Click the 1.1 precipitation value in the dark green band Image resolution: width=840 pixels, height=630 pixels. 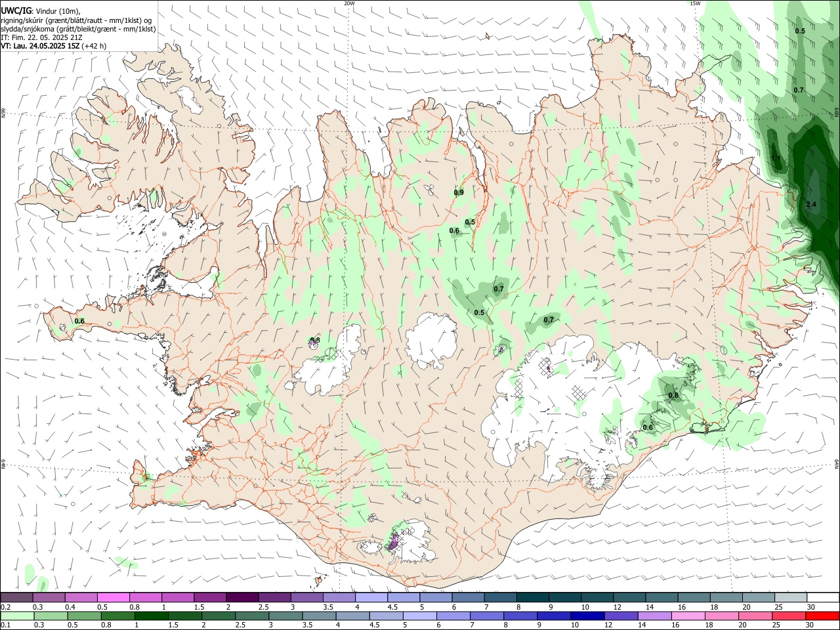(776, 159)
